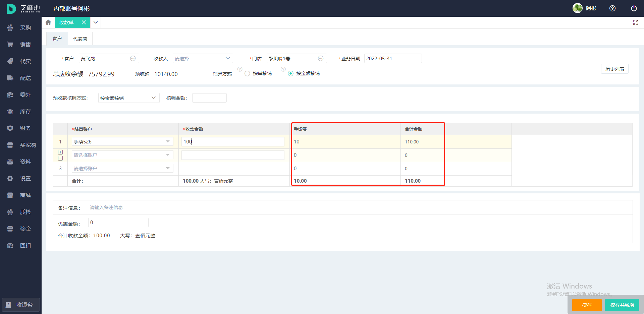Open the 收款人 dropdown
This screenshot has width=644, height=314.
click(203, 58)
